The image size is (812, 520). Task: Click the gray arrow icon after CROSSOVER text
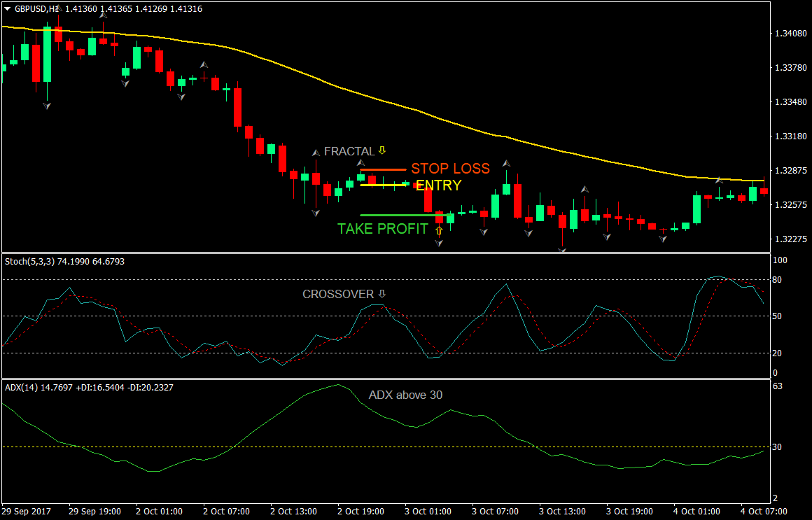pyautogui.click(x=382, y=294)
